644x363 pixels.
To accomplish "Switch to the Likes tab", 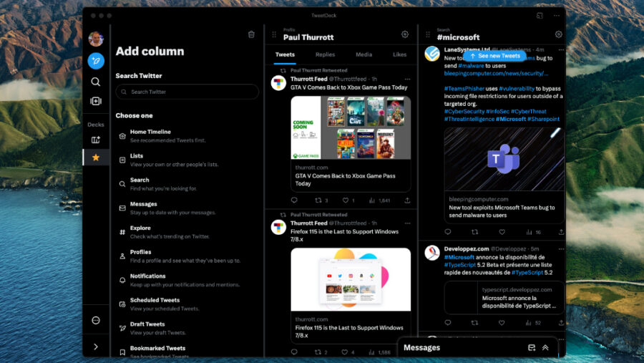I will coord(399,54).
